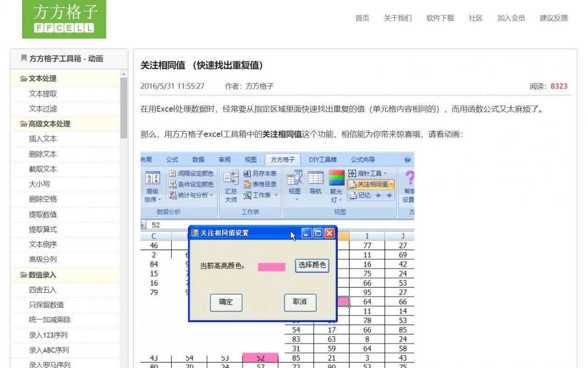Switch to the 数据 ribbon tab
588x368 pixels.
(x=198, y=160)
